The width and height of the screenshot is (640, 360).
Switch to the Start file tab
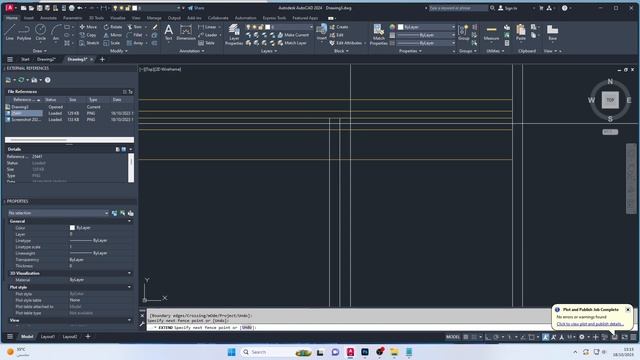[25, 59]
